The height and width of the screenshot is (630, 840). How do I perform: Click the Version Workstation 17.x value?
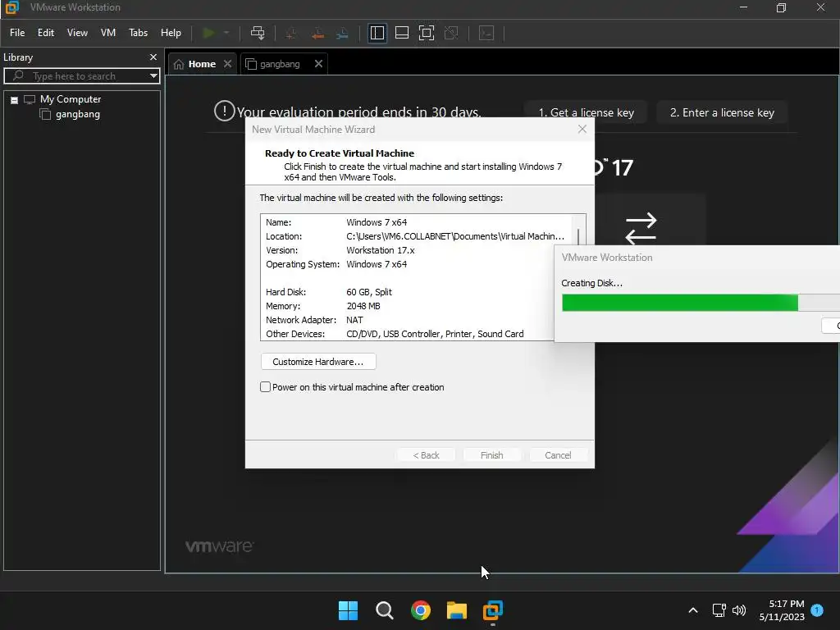click(381, 250)
